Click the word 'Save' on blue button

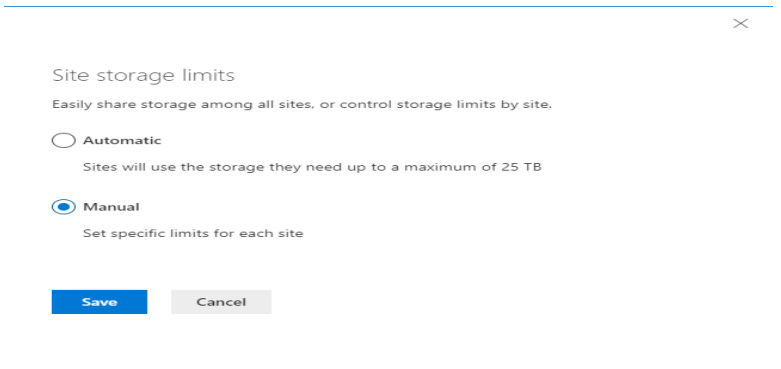pyautogui.click(x=100, y=302)
